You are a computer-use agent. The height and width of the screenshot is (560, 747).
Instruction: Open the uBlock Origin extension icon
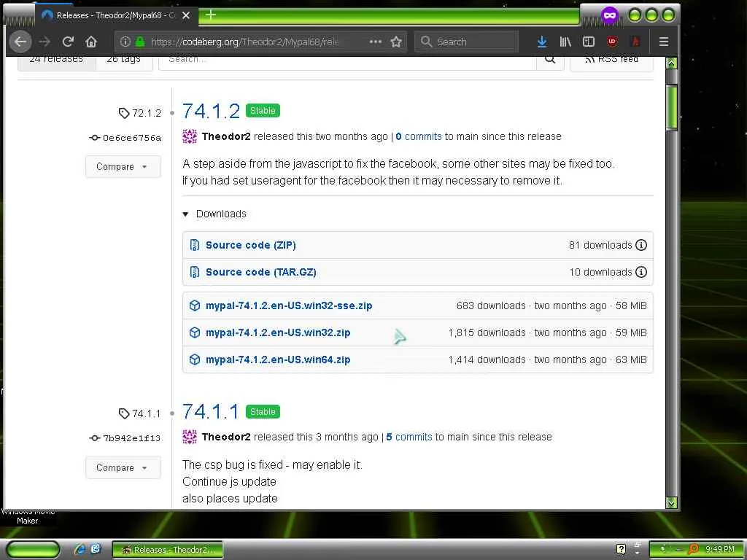click(x=612, y=42)
